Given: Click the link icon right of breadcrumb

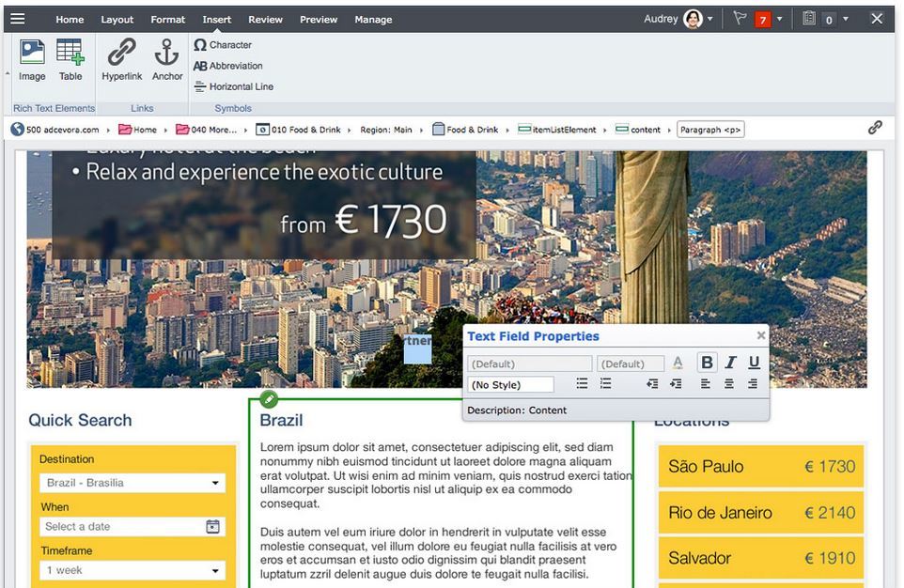Looking at the screenshot, I should pos(875,128).
